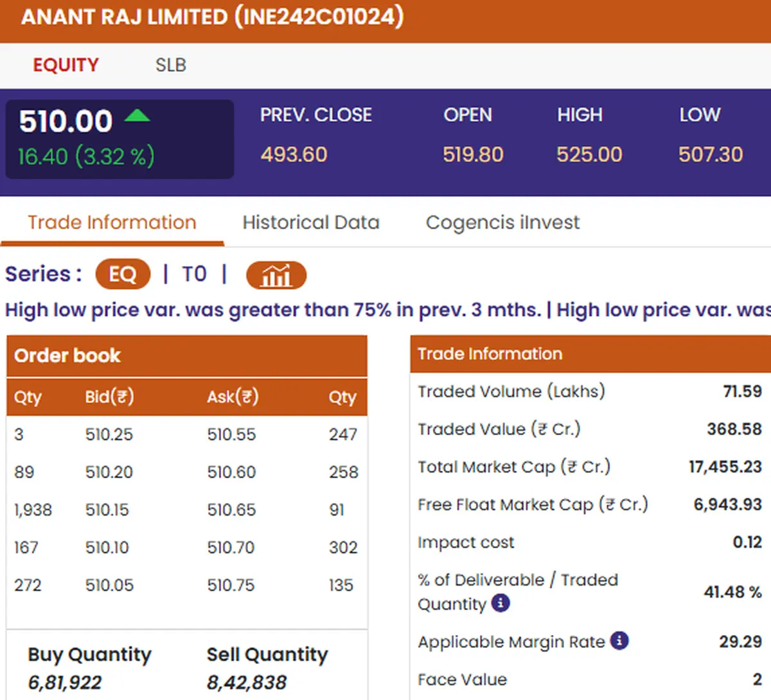Click the green up-arrow price indicator

click(137, 116)
